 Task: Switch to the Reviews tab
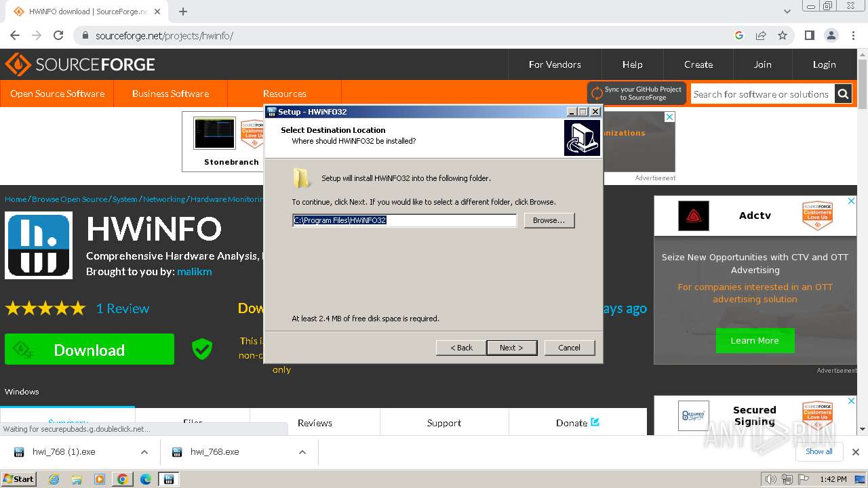click(x=315, y=423)
